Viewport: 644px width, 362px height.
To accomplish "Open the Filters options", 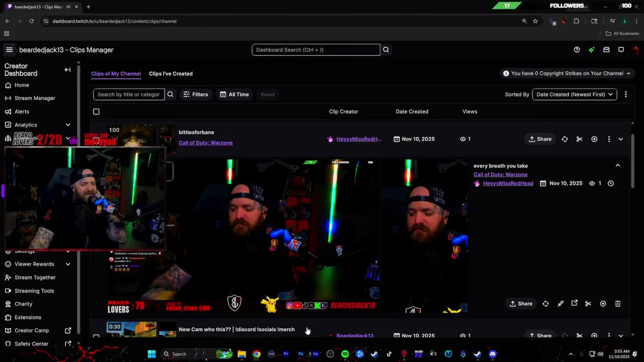I will [x=196, y=95].
